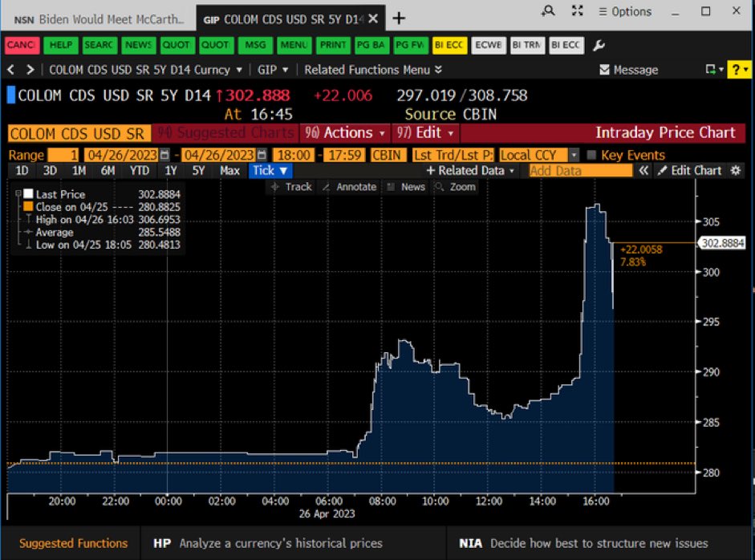Image resolution: width=755 pixels, height=560 pixels.
Task: Click the green MENU button
Action: pyautogui.click(x=294, y=45)
